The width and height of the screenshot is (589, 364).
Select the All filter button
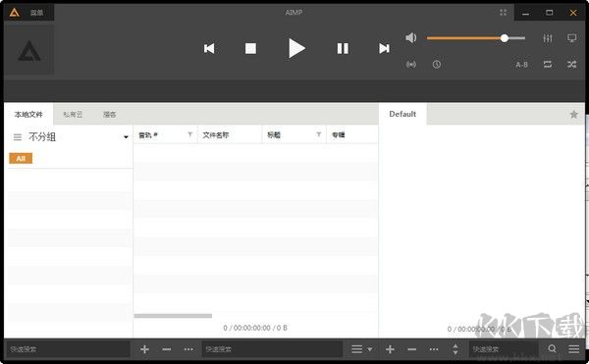21,158
